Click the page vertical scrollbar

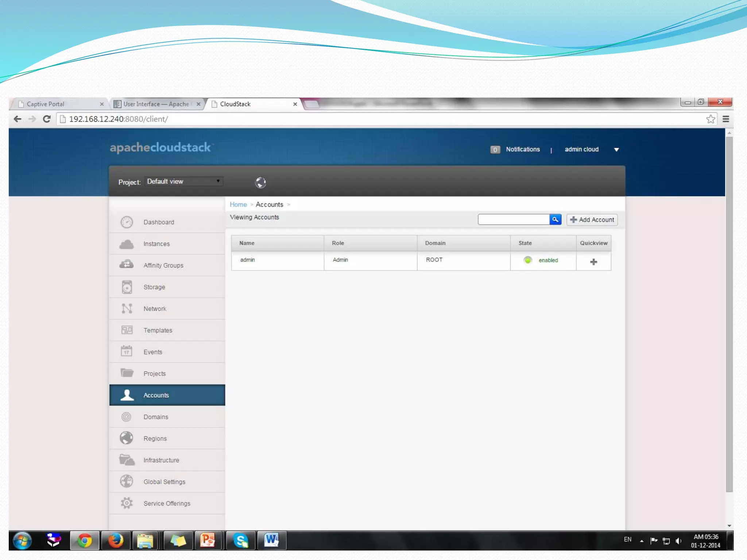(x=729, y=314)
